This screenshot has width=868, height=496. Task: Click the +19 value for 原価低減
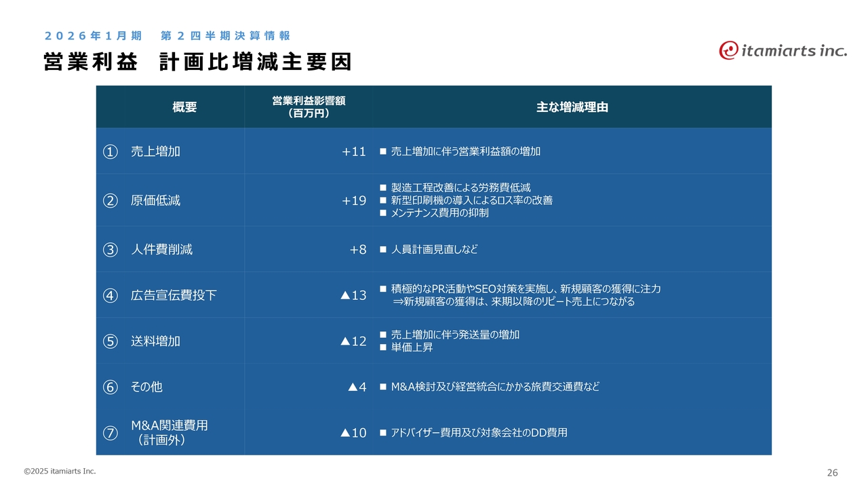coord(354,201)
